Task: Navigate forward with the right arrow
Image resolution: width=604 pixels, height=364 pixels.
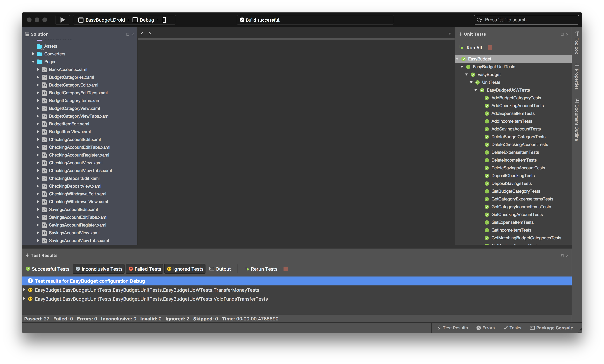Action: point(150,34)
